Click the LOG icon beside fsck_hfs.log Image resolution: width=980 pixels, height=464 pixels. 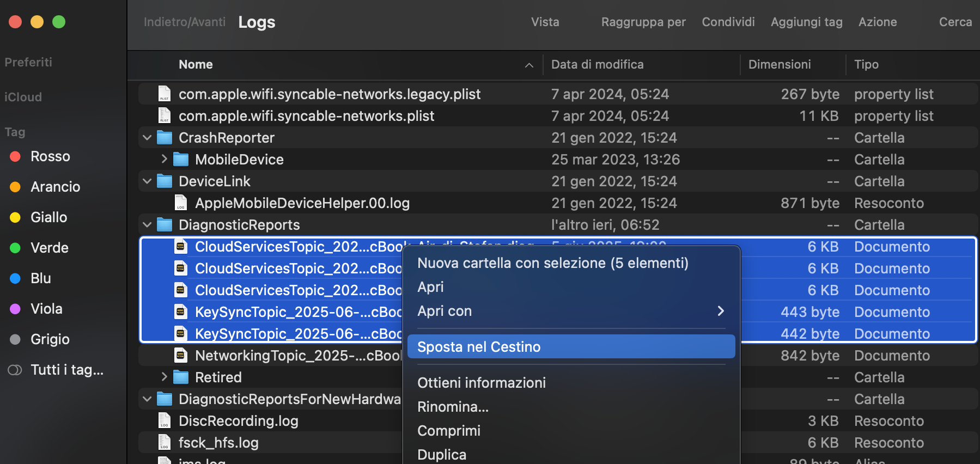point(165,442)
